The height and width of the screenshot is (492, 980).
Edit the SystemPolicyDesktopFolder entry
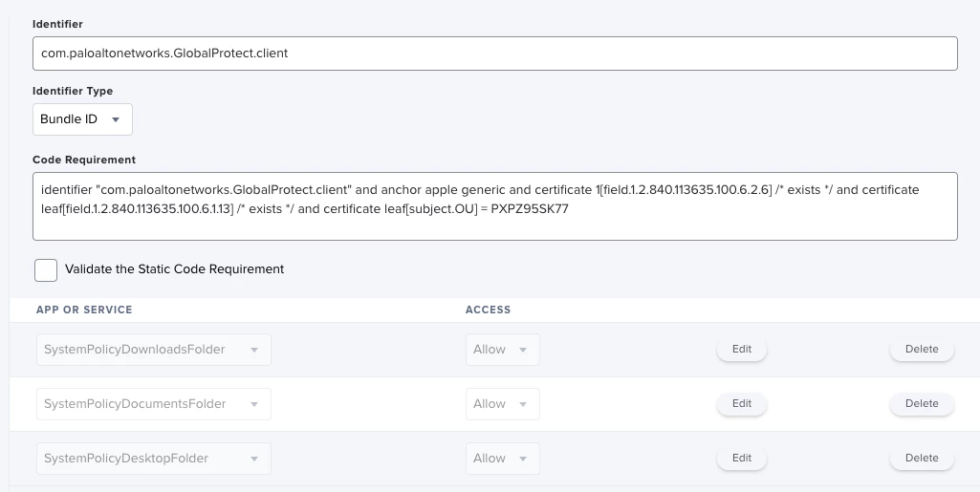tap(742, 459)
